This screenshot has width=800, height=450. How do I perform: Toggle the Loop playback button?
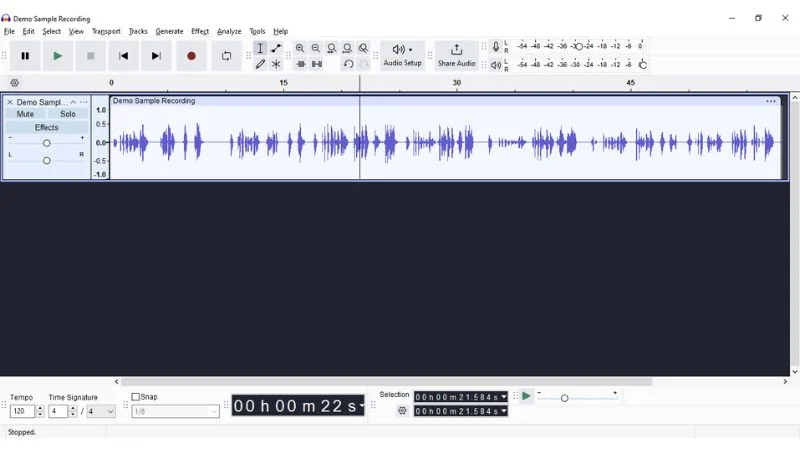click(x=226, y=56)
